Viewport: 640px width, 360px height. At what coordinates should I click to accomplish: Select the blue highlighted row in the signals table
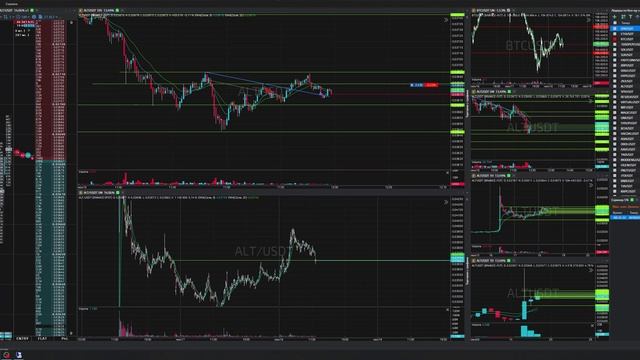pos(625,218)
